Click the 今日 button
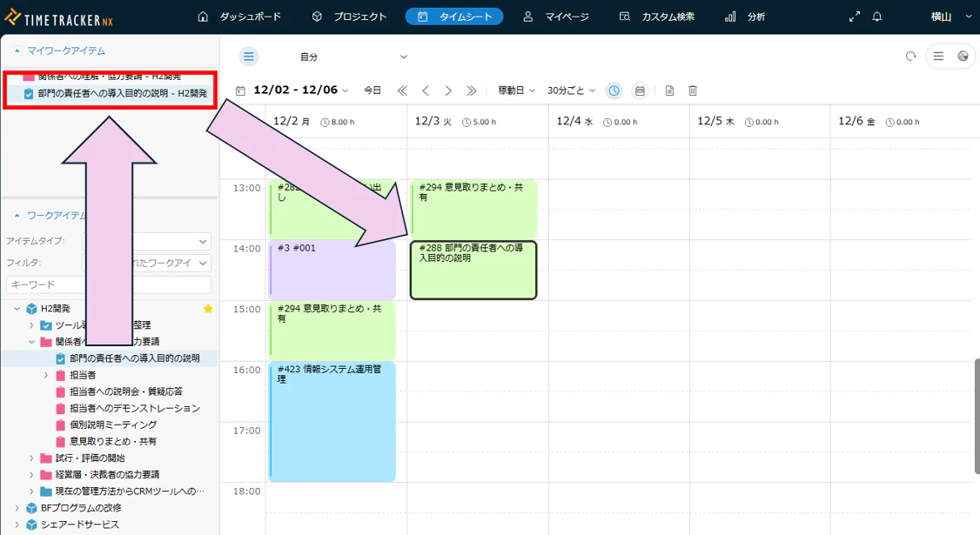The image size is (980, 535). [373, 90]
